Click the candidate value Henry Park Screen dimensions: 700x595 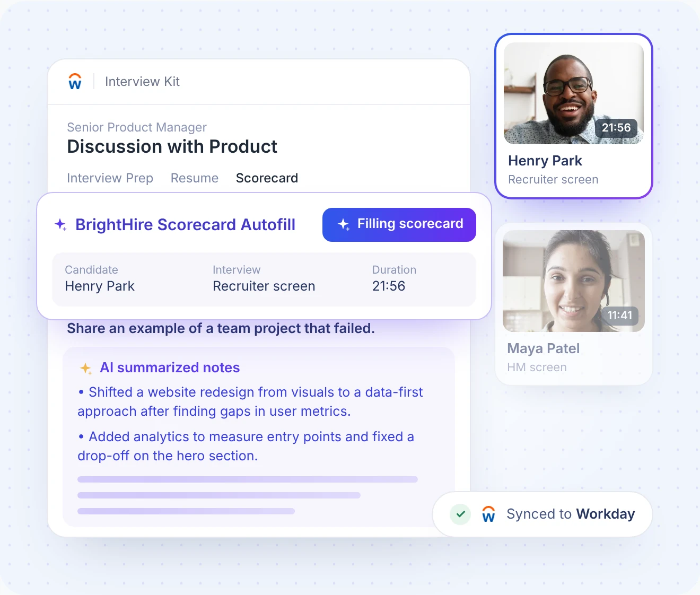click(100, 286)
